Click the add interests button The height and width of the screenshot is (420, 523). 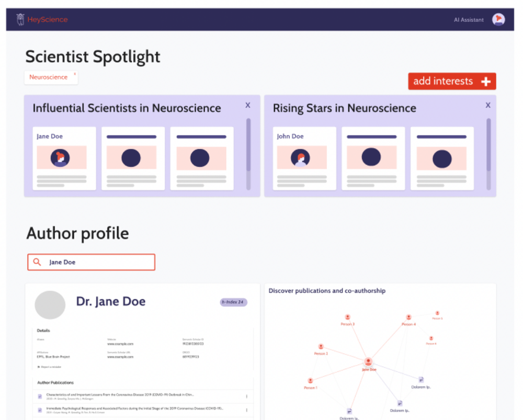(x=452, y=81)
